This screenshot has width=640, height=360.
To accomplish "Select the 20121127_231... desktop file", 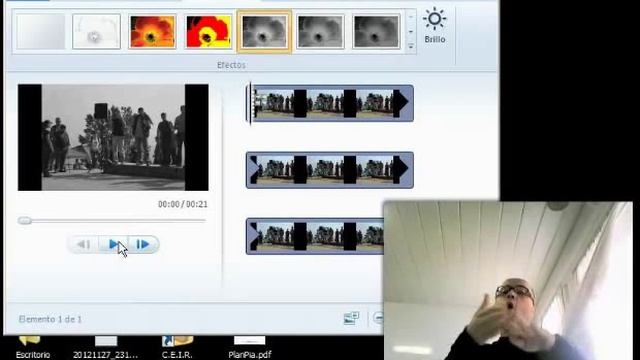I will tap(106, 347).
